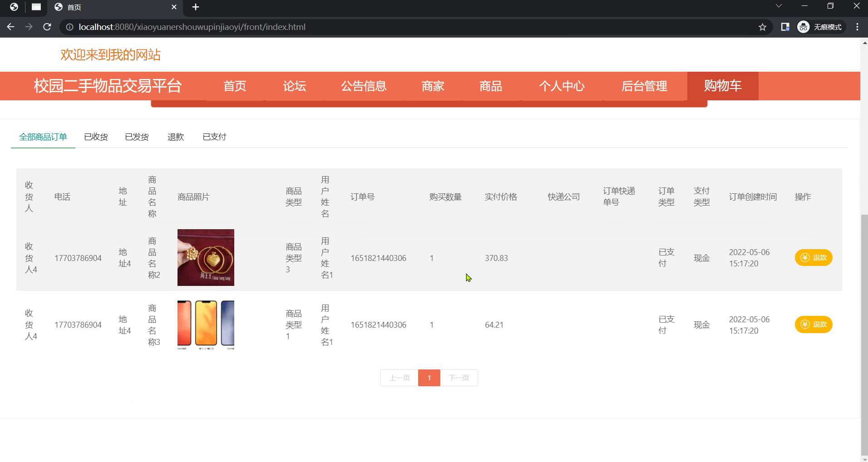This screenshot has height=462, width=868.
Task: Click the price 64.21 cell
Action: click(494, 325)
